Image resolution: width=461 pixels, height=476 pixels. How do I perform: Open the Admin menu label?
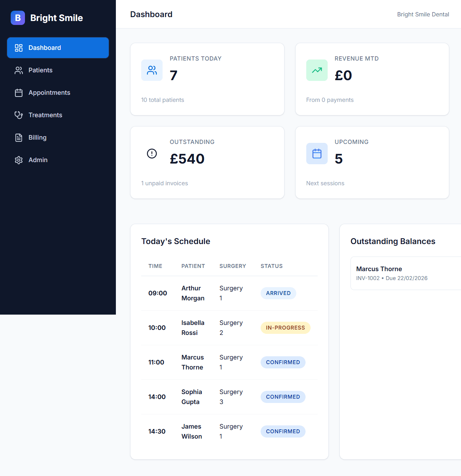pos(38,160)
